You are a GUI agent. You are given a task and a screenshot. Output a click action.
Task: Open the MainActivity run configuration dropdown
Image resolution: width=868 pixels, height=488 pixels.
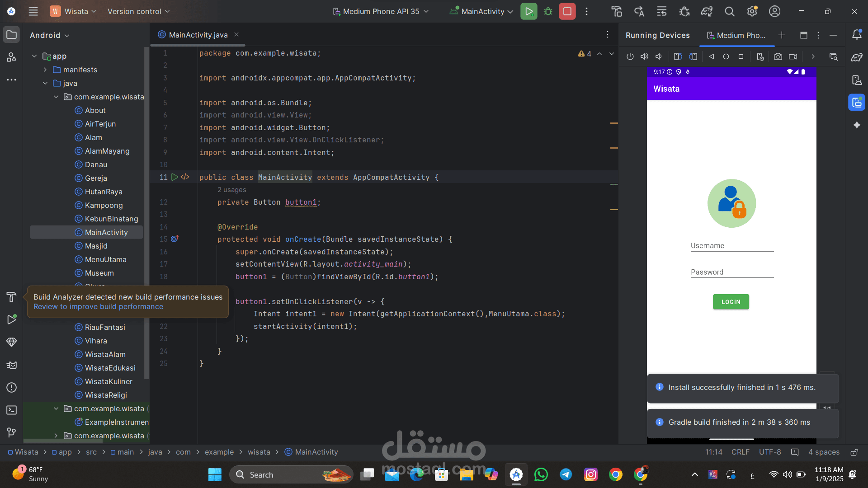(481, 11)
